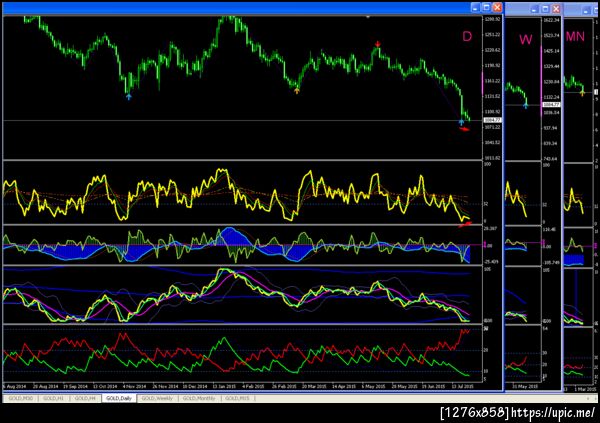Click the 6 May 2015 date on time axis

click(x=373, y=386)
